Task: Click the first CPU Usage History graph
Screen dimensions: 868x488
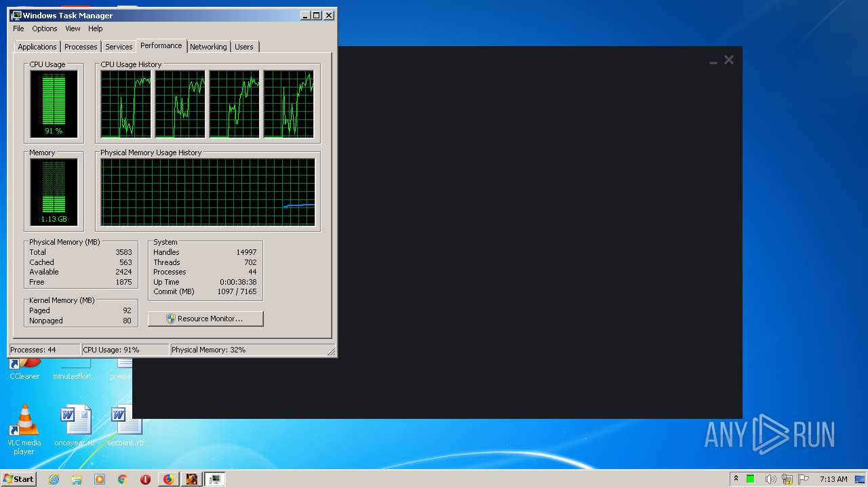Action: click(125, 104)
